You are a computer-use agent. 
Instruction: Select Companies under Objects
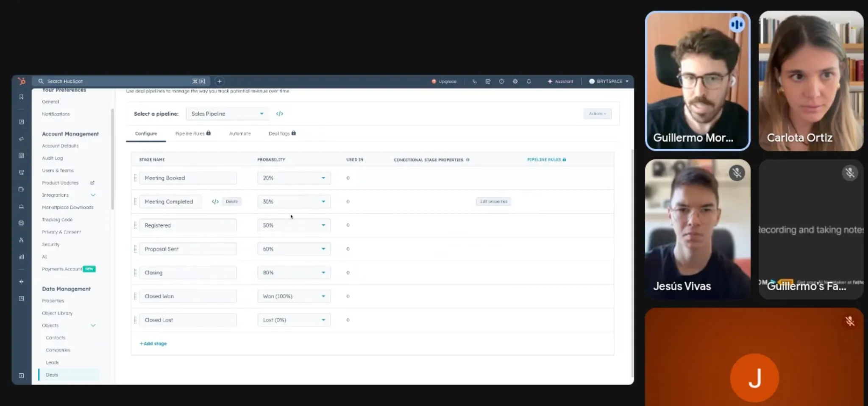click(x=58, y=350)
